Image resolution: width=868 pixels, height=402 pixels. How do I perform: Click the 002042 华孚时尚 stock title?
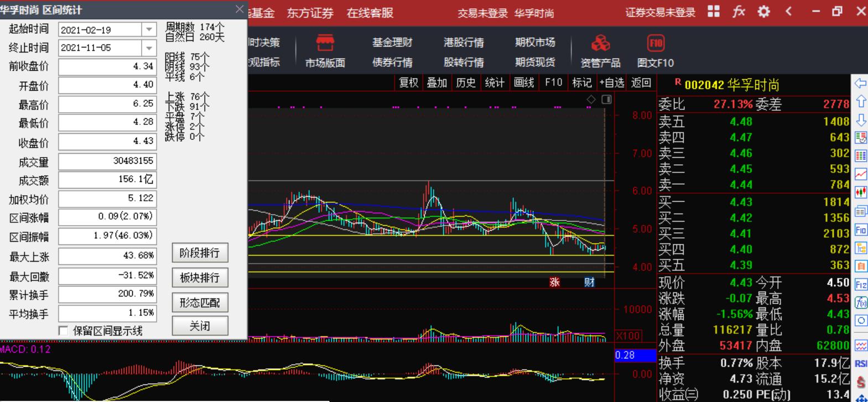(x=731, y=85)
